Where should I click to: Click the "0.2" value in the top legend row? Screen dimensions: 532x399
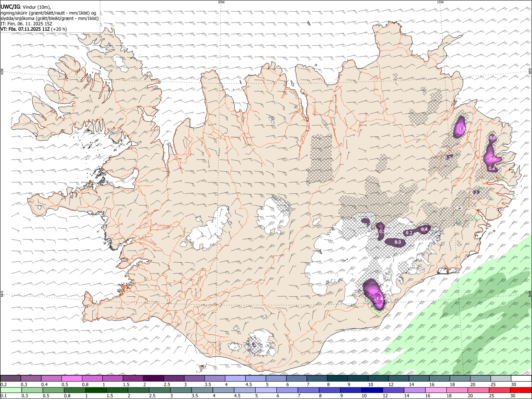[x=3, y=384]
